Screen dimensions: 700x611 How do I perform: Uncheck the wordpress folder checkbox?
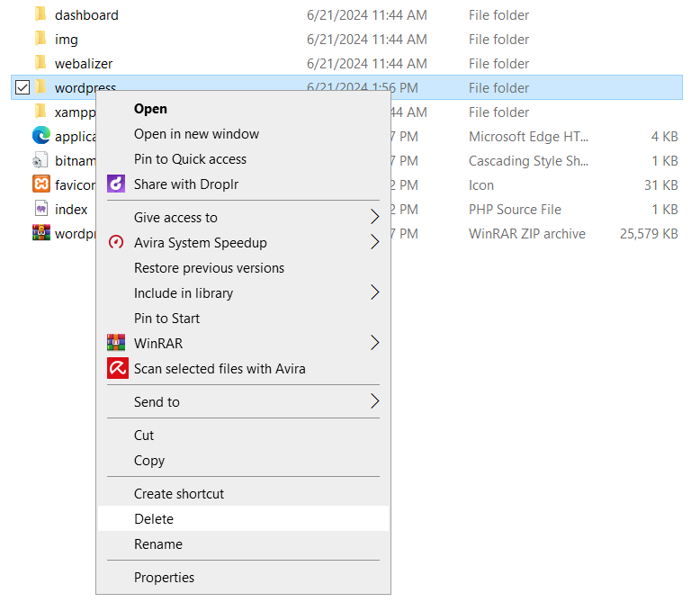(x=22, y=87)
